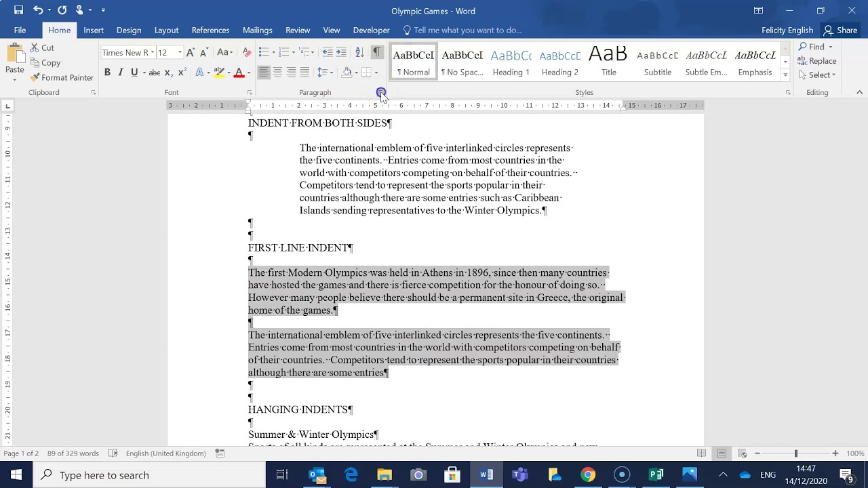Increase the paragraph indent
The image size is (868, 488).
(341, 52)
